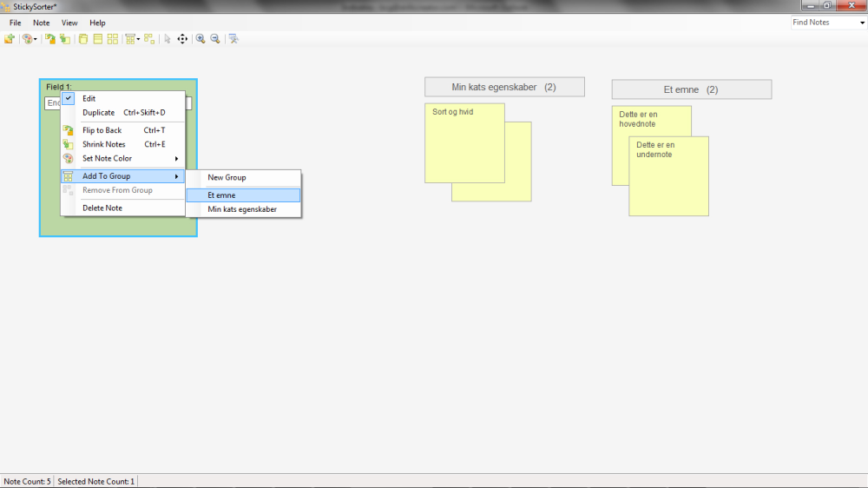Open the View menu
The height and width of the screenshot is (488, 868).
click(69, 23)
